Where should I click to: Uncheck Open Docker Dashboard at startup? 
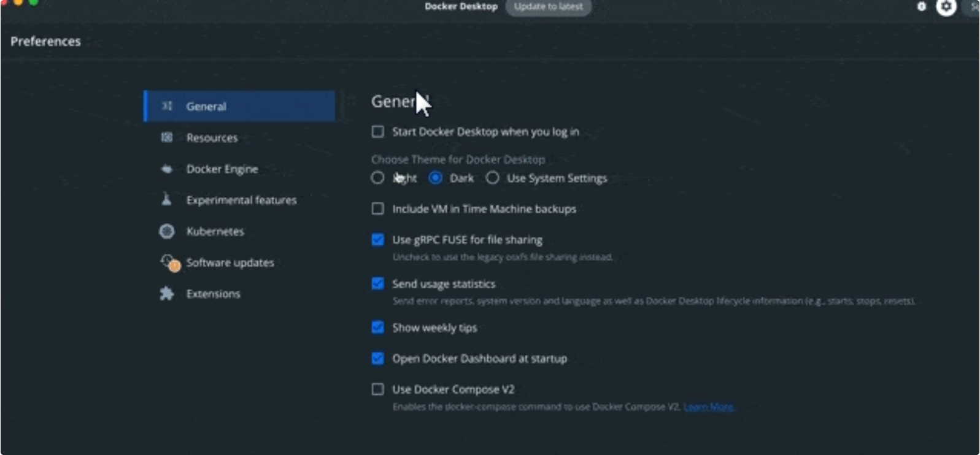[378, 358]
